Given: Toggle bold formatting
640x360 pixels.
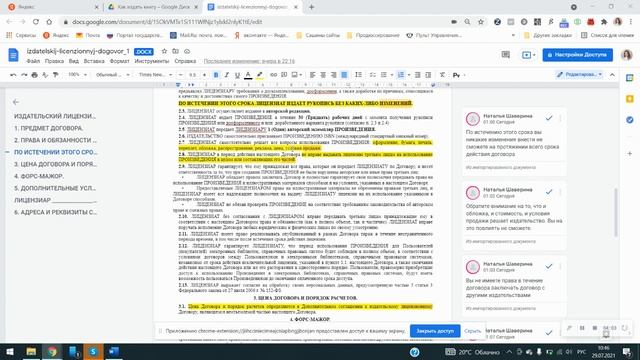Looking at the screenshot, I should coord(216,75).
